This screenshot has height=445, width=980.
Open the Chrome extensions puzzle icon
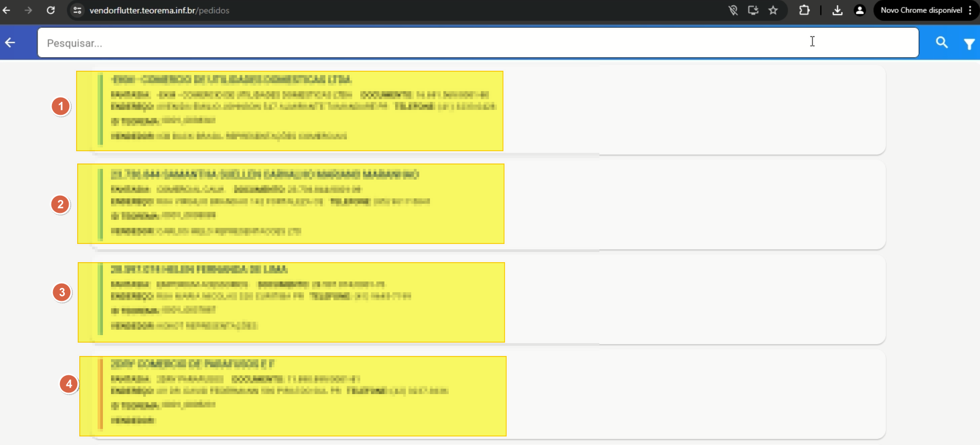coord(804,10)
